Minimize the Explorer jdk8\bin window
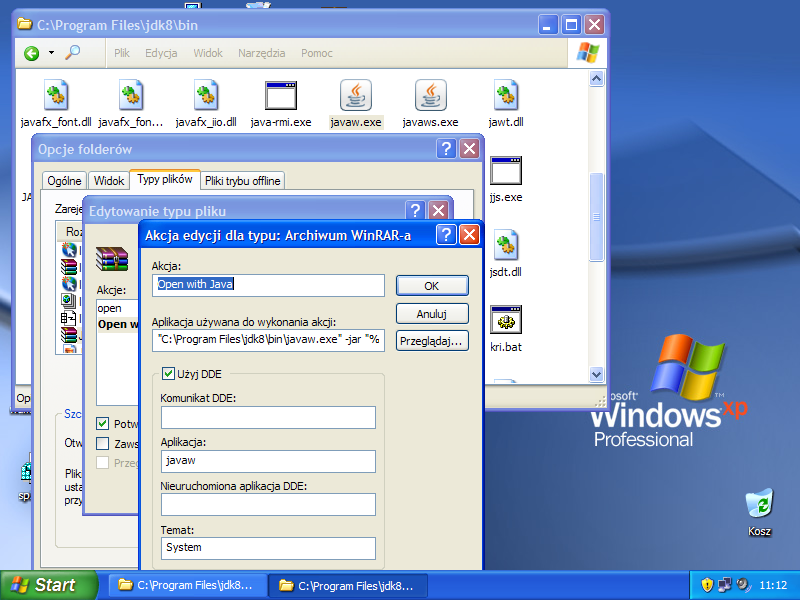 click(547, 24)
